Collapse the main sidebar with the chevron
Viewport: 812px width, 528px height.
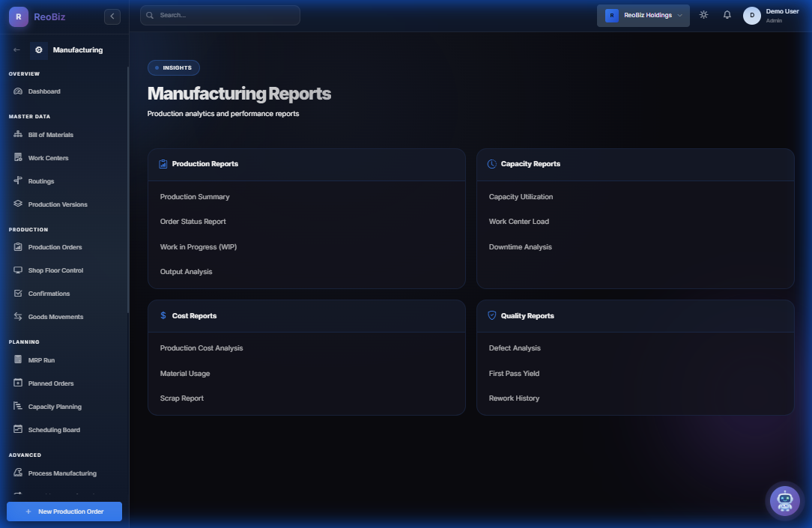coord(112,16)
